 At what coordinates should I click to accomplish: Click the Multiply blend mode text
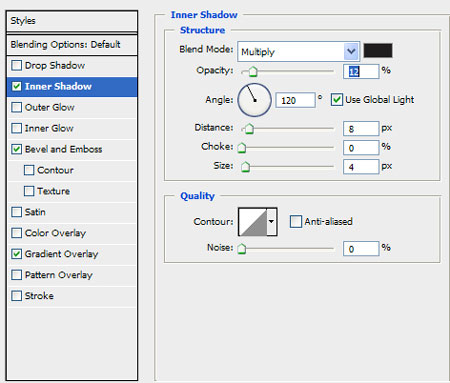tap(258, 52)
